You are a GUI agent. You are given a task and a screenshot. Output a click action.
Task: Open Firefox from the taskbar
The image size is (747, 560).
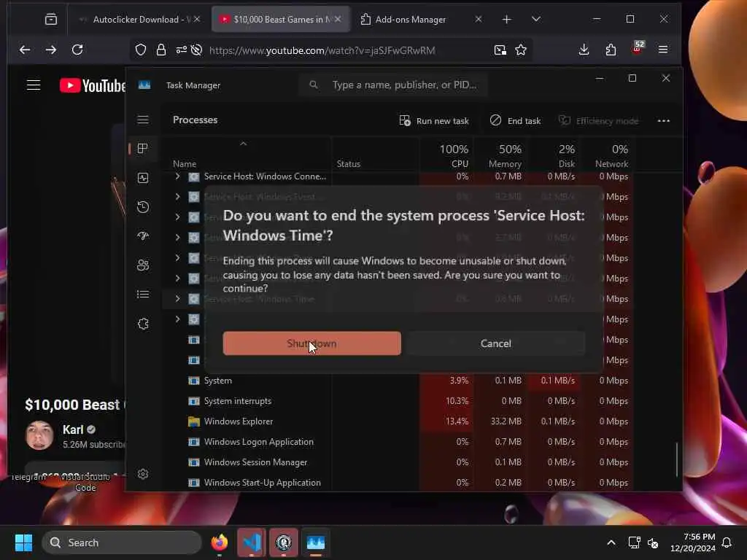(x=219, y=542)
